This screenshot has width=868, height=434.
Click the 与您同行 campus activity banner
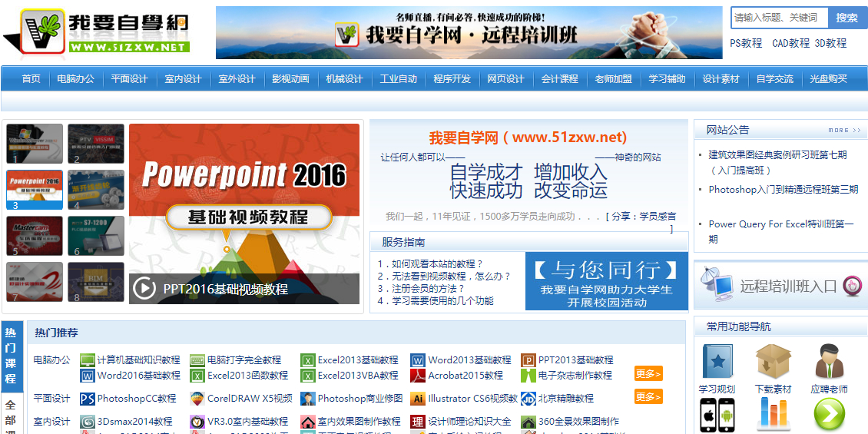tap(607, 281)
